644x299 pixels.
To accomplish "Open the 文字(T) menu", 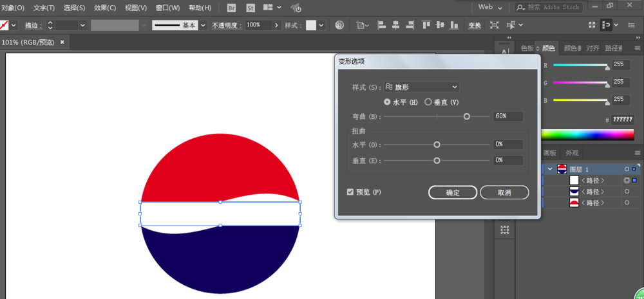I will click(x=44, y=8).
